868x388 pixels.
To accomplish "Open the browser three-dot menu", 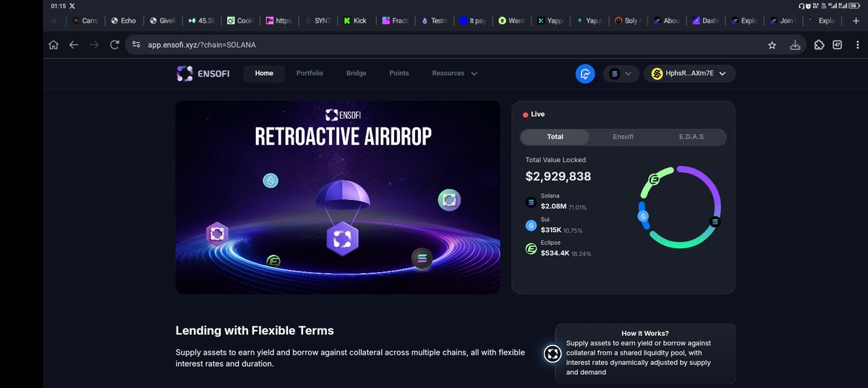I will (856, 45).
